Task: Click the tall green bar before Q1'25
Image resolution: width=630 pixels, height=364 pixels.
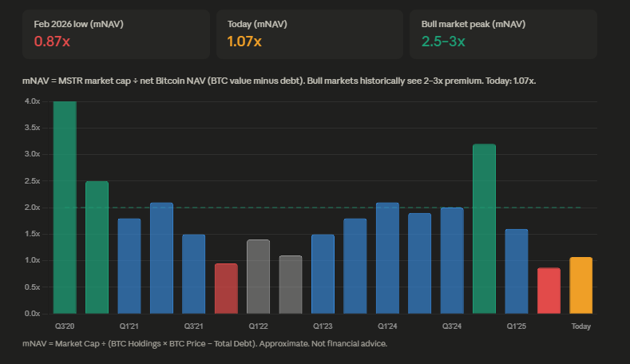Action: coord(484,228)
